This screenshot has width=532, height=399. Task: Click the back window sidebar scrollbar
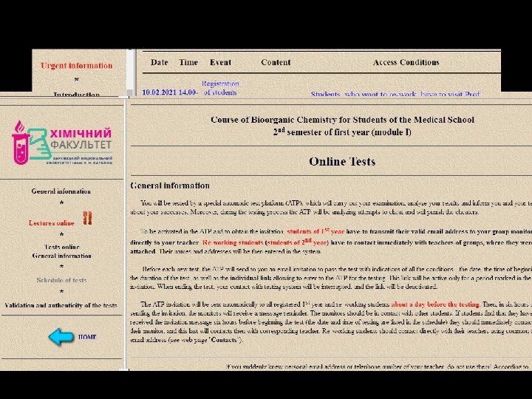point(130,72)
